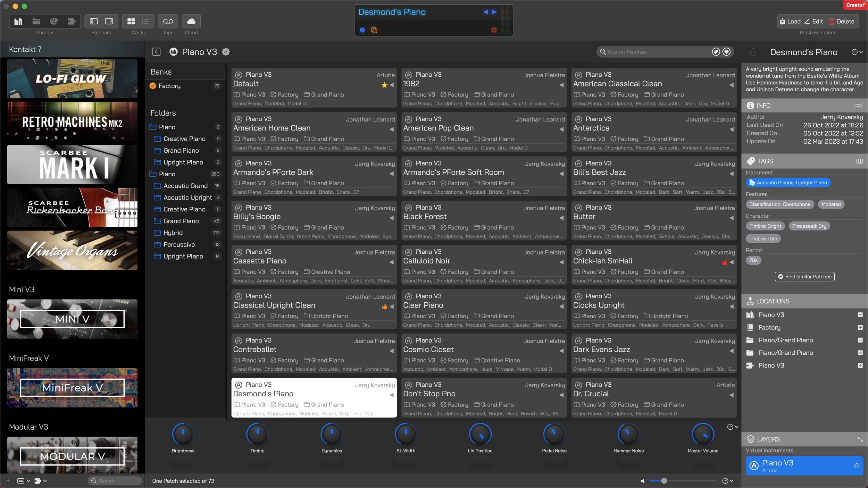Click the edit icon in INFO header
Image resolution: width=868 pixels, height=488 pixels.
point(858,106)
